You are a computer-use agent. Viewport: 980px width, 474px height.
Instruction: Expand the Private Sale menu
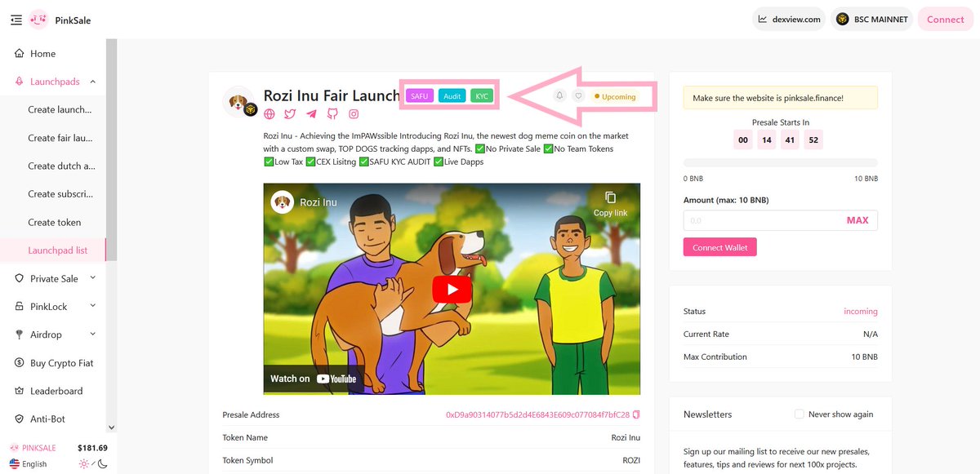(51, 277)
